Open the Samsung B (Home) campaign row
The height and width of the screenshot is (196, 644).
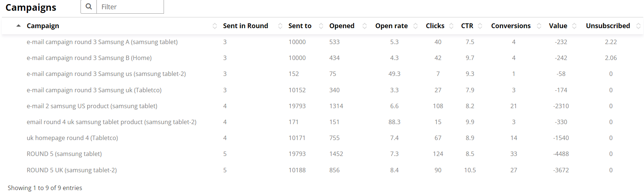[x=89, y=58]
